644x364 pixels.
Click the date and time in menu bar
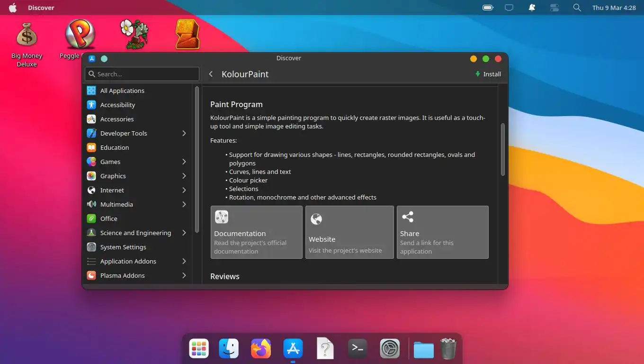click(x=614, y=8)
